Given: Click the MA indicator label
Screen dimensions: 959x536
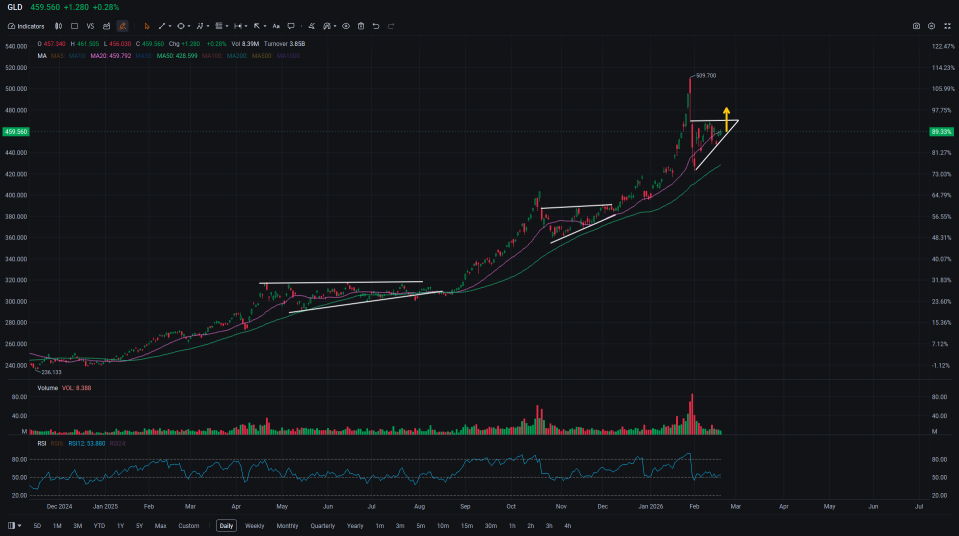Looking at the screenshot, I should coord(42,56).
